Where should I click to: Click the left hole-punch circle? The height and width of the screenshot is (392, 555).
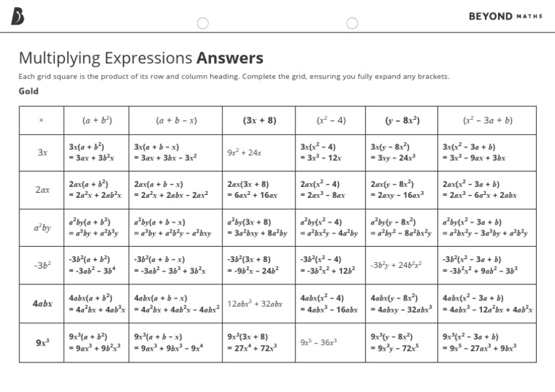pyautogui.click(x=203, y=23)
